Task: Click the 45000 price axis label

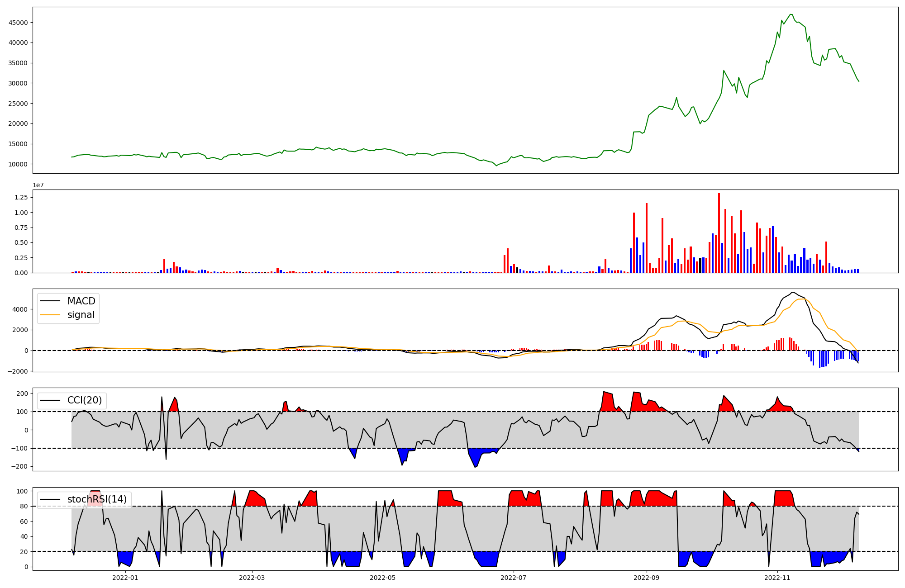Action: [x=19, y=23]
